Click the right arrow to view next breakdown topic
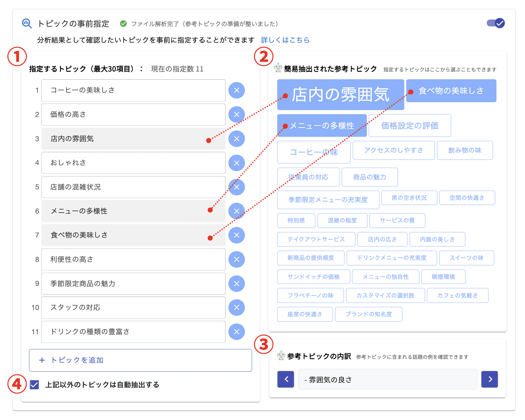The height and width of the screenshot is (420, 525). pyautogui.click(x=490, y=379)
